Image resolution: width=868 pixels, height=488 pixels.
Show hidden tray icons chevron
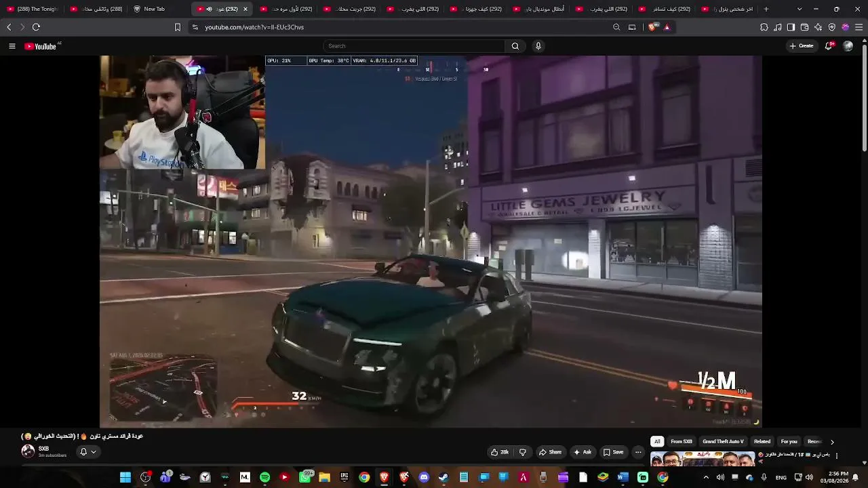[x=706, y=477]
